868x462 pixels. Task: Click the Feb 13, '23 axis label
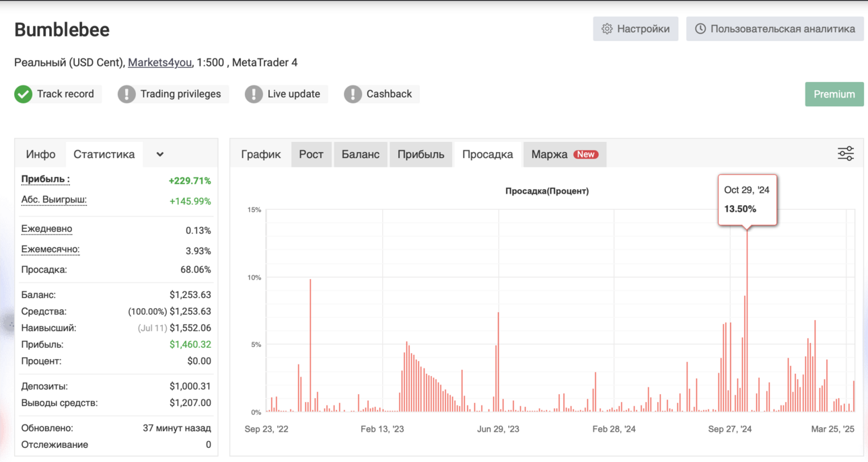[382, 429]
